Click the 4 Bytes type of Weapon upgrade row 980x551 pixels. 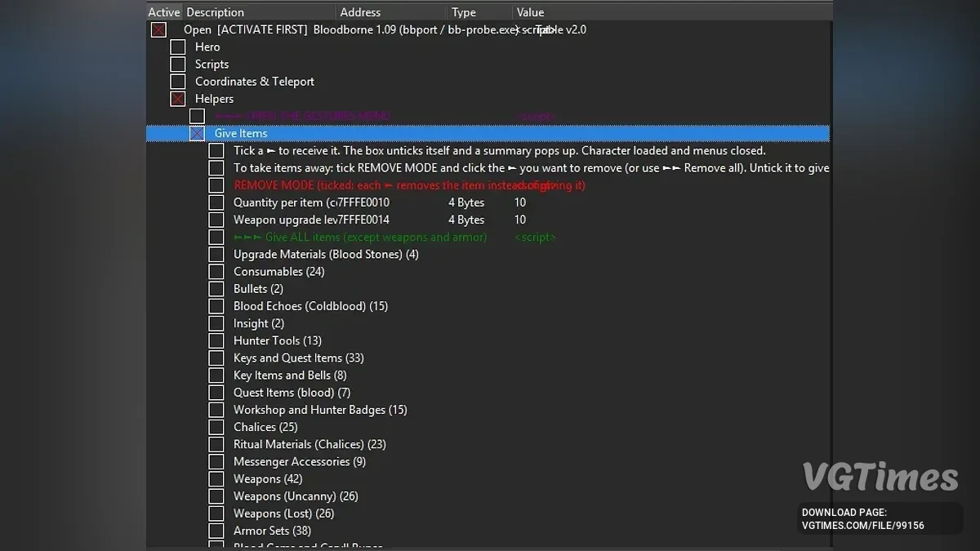[x=466, y=220]
